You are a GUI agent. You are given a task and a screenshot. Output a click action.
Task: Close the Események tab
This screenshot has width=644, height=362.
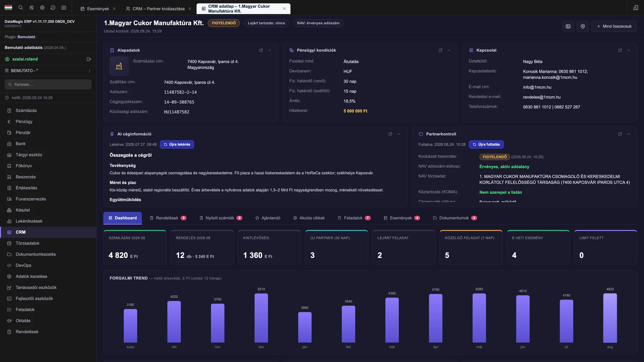coord(114,9)
